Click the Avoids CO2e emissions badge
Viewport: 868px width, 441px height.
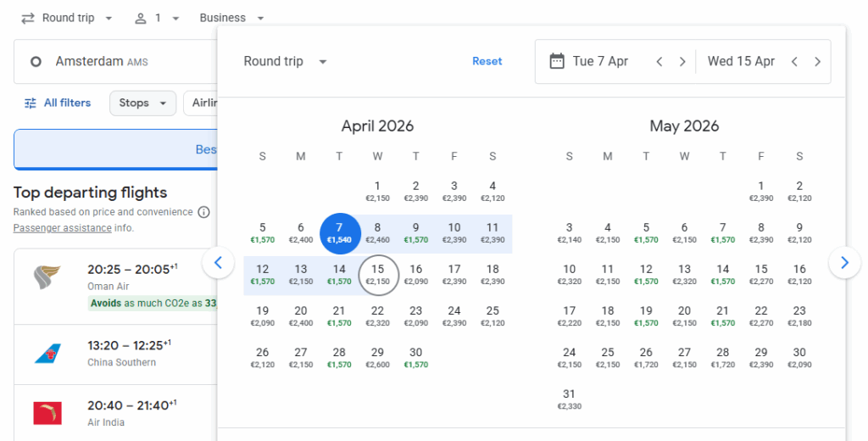(153, 303)
